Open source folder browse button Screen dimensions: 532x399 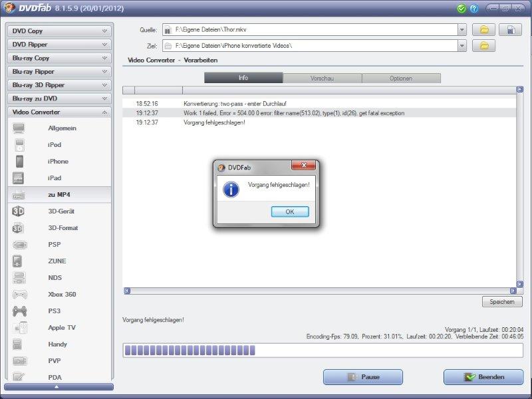click(484, 30)
